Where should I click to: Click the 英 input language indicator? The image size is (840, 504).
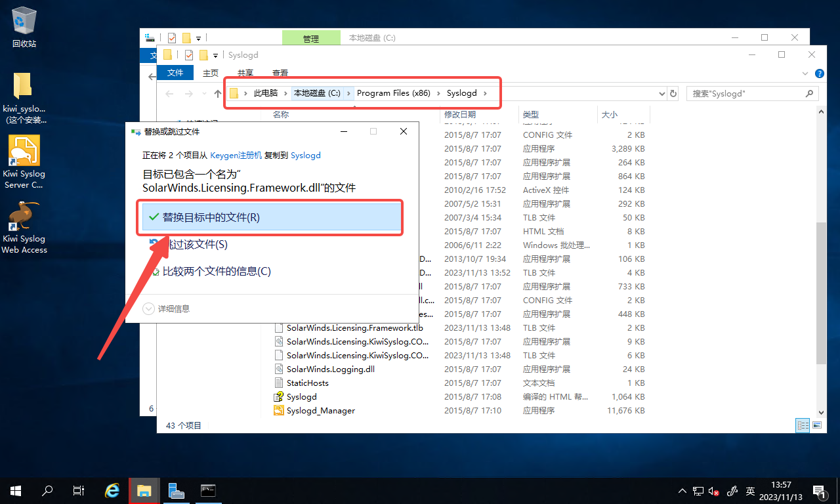click(x=750, y=491)
